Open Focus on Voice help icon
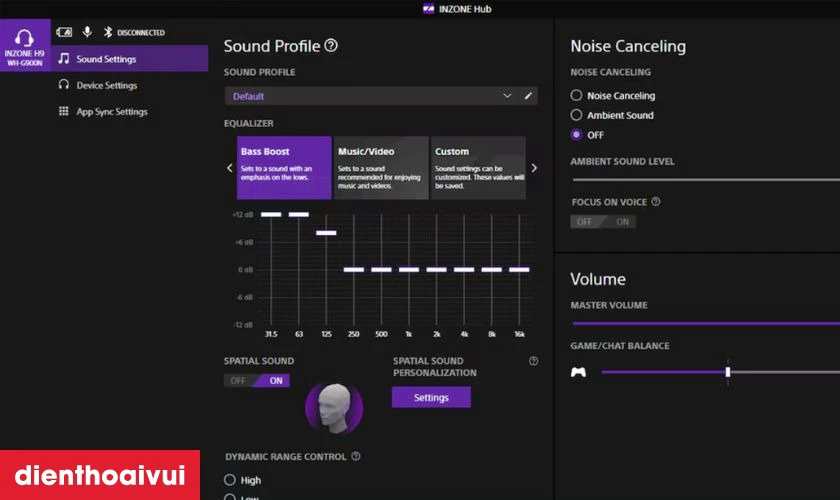 coord(656,202)
